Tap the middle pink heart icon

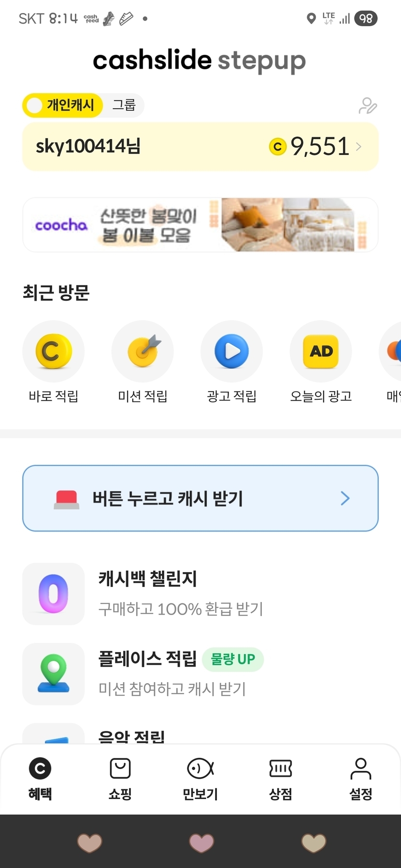tap(201, 843)
